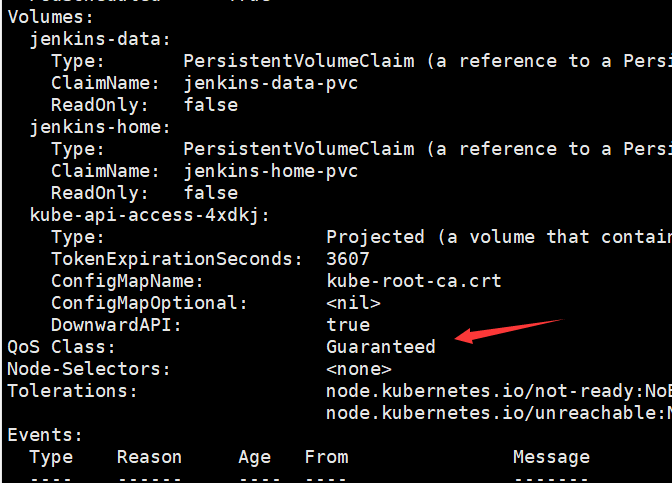Click the QoS Class label
672x483 pixels.
coord(61,347)
